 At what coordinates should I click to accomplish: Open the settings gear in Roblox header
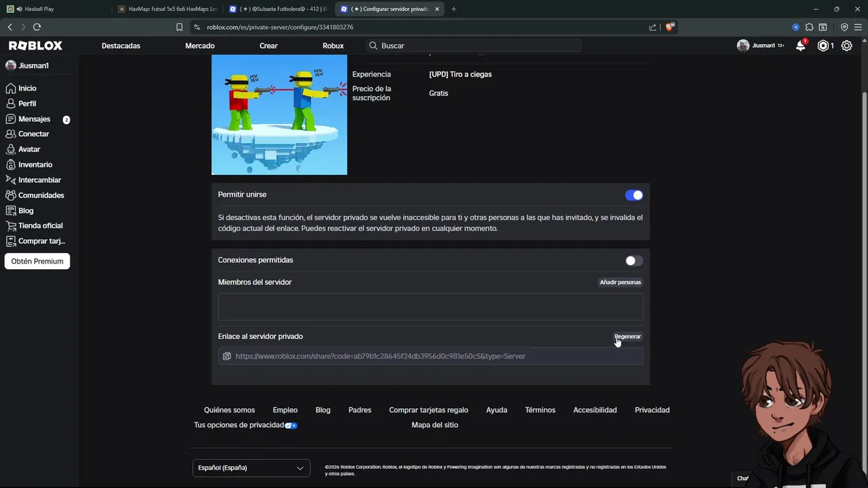[847, 45]
